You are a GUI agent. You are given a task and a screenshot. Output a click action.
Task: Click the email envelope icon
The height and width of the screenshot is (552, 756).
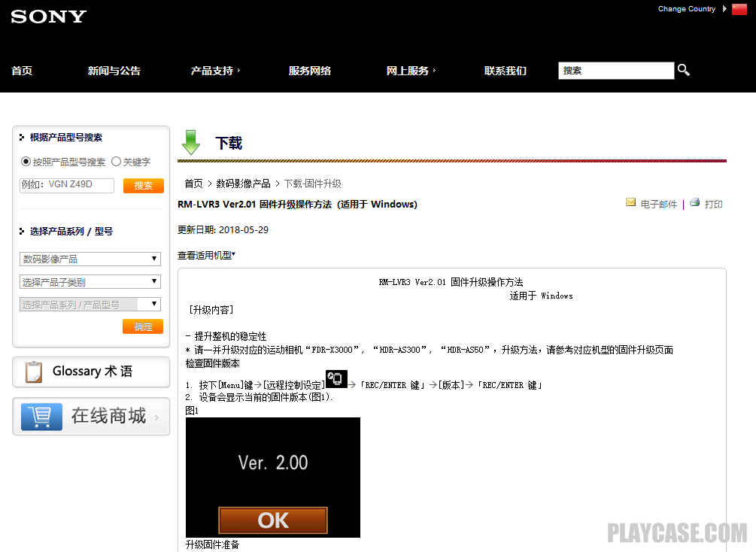click(630, 202)
